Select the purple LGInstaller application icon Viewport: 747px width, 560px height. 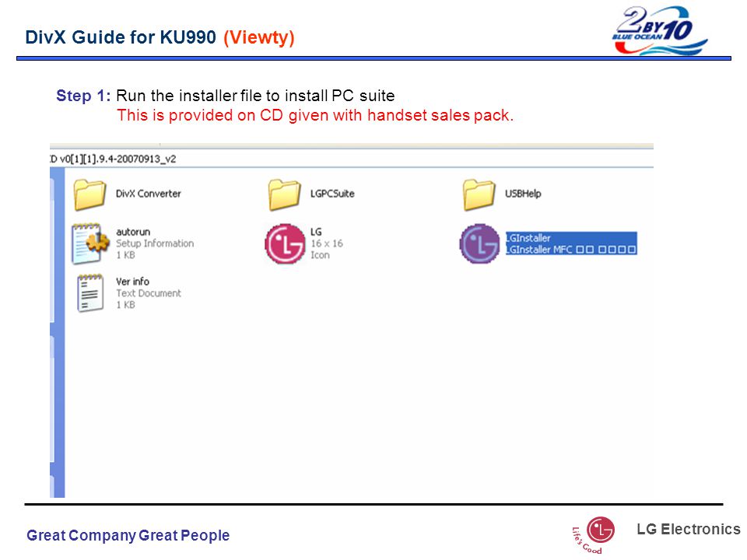tap(480, 243)
